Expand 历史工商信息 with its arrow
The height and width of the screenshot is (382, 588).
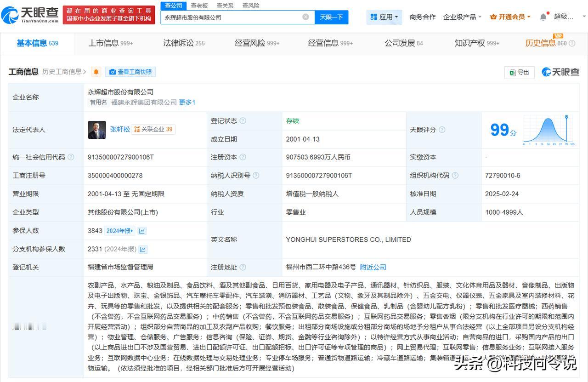click(64, 72)
